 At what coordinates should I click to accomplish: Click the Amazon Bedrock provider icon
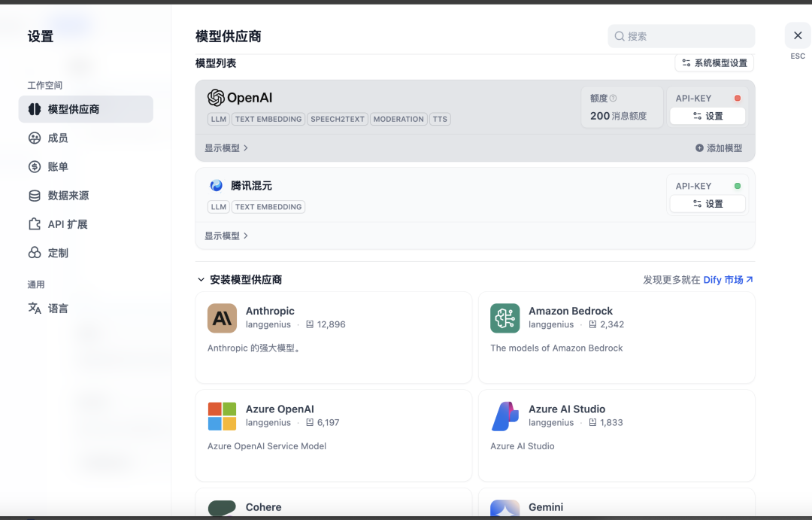click(x=505, y=318)
